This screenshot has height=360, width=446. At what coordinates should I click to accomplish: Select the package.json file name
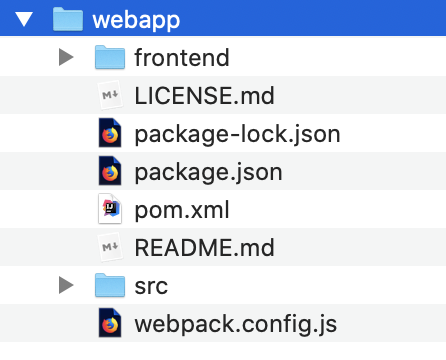point(208,172)
